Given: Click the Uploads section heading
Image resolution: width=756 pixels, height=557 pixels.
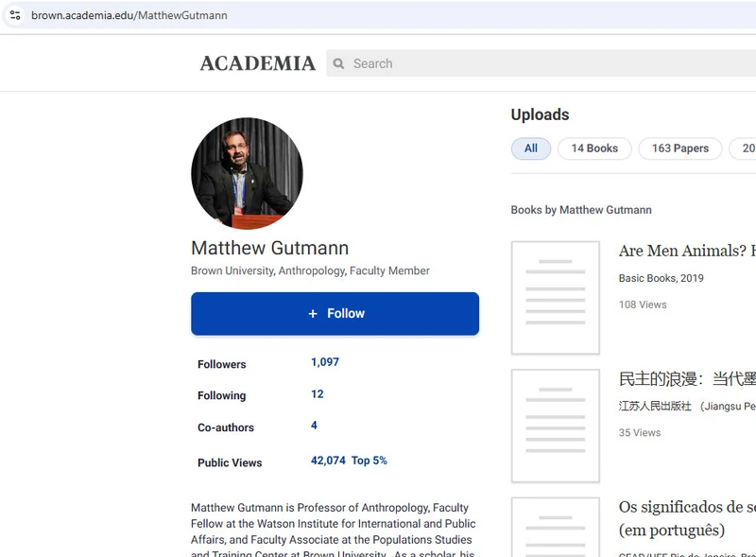Looking at the screenshot, I should (x=540, y=114).
